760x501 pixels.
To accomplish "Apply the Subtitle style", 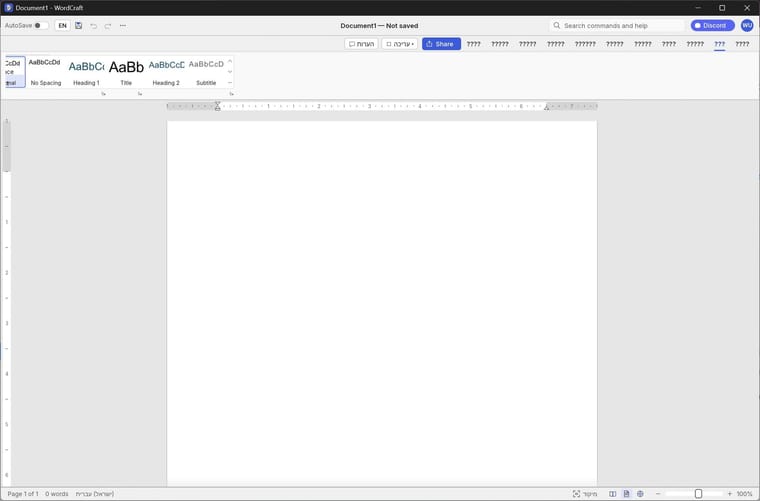I will pyautogui.click(x=206, y=72).
